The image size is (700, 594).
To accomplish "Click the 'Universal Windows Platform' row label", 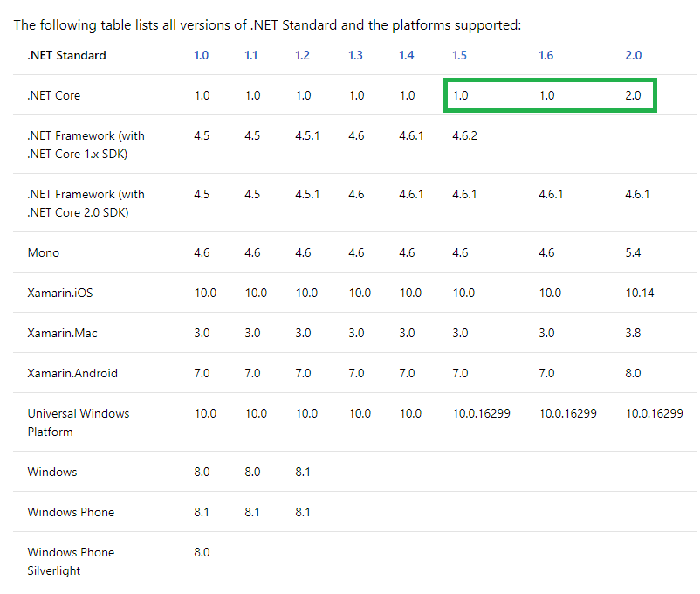I will click(79, 423).
